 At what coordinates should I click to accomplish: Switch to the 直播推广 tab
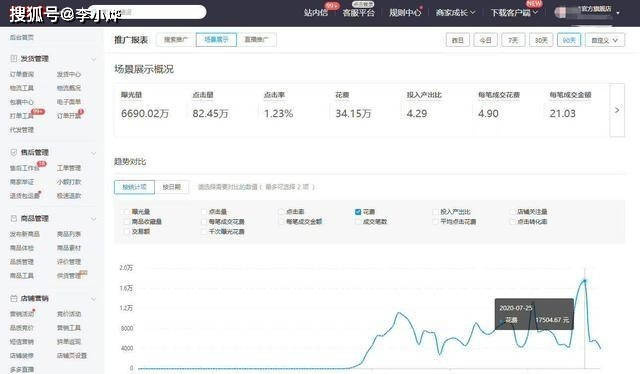[x=256, y=40]
